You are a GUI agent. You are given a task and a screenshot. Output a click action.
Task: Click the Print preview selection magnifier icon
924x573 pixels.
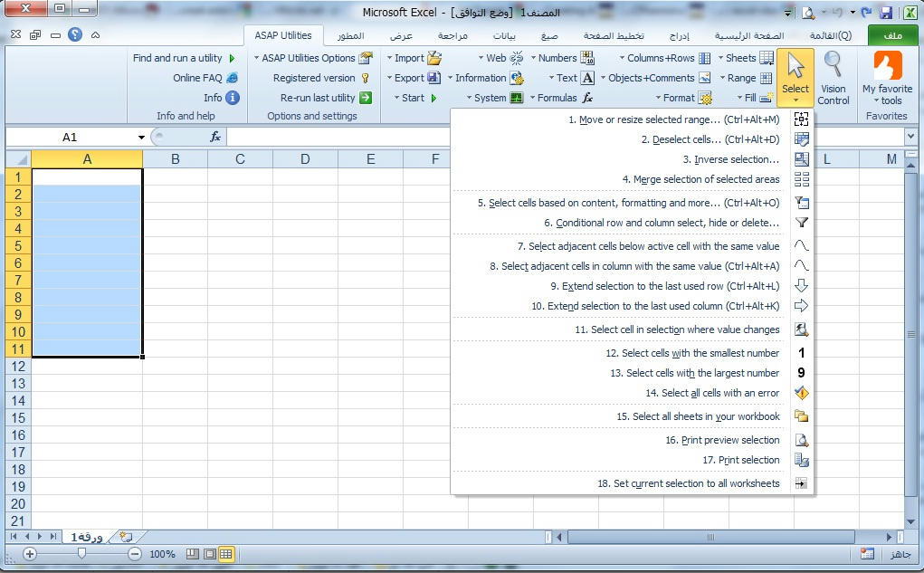(801, 440)
